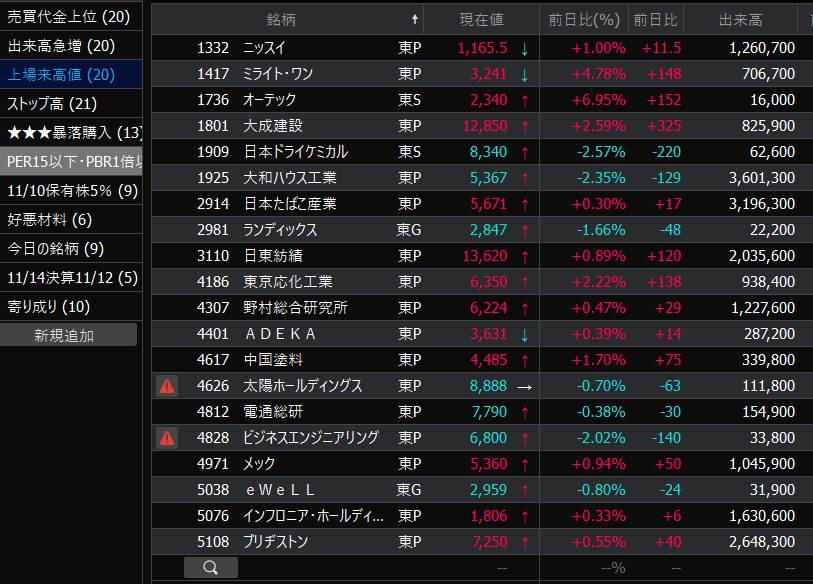Open the 売買代金上位 (20) list

point(69,16)
